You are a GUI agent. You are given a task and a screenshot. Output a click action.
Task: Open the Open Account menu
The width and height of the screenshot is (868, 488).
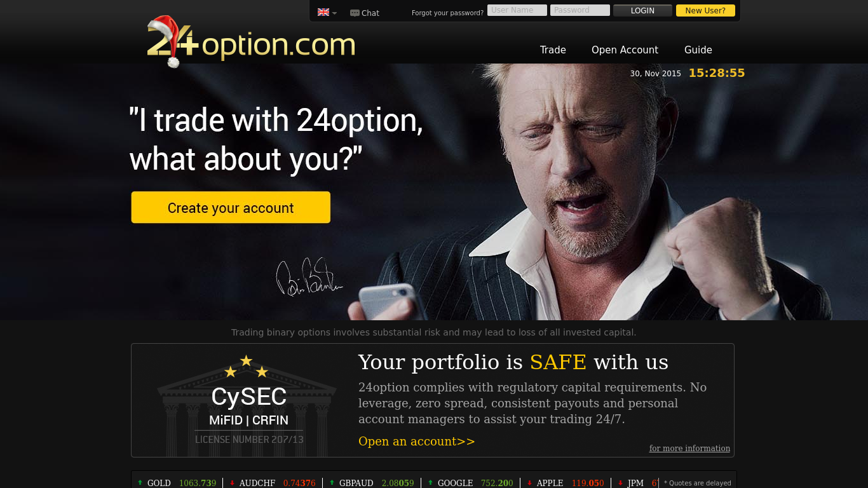(625, 50)
